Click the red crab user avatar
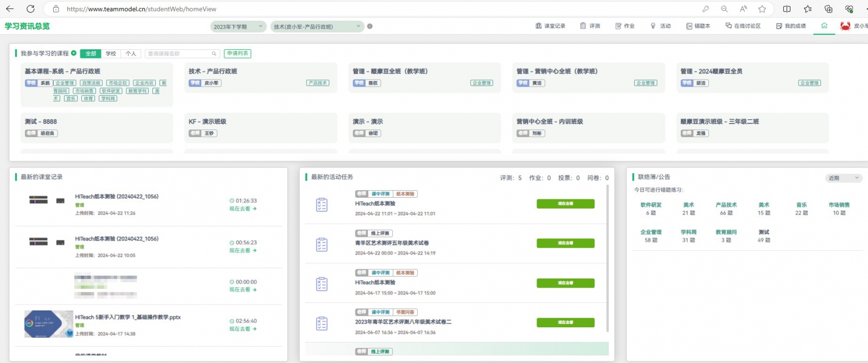868x363 pixels. point(845,26)
